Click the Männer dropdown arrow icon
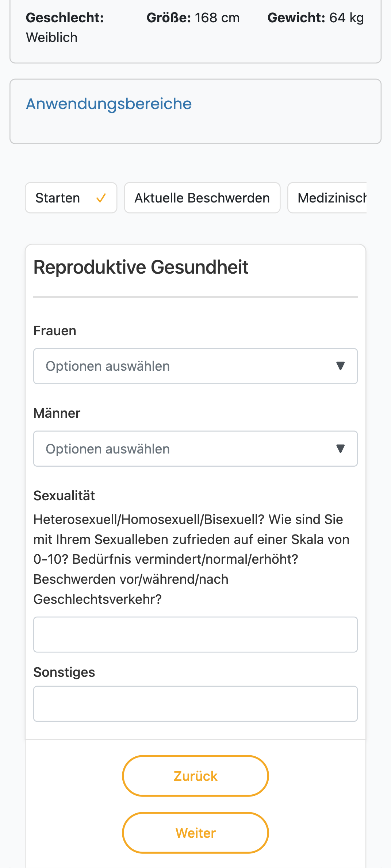The image size is (391, 868). 340,449
